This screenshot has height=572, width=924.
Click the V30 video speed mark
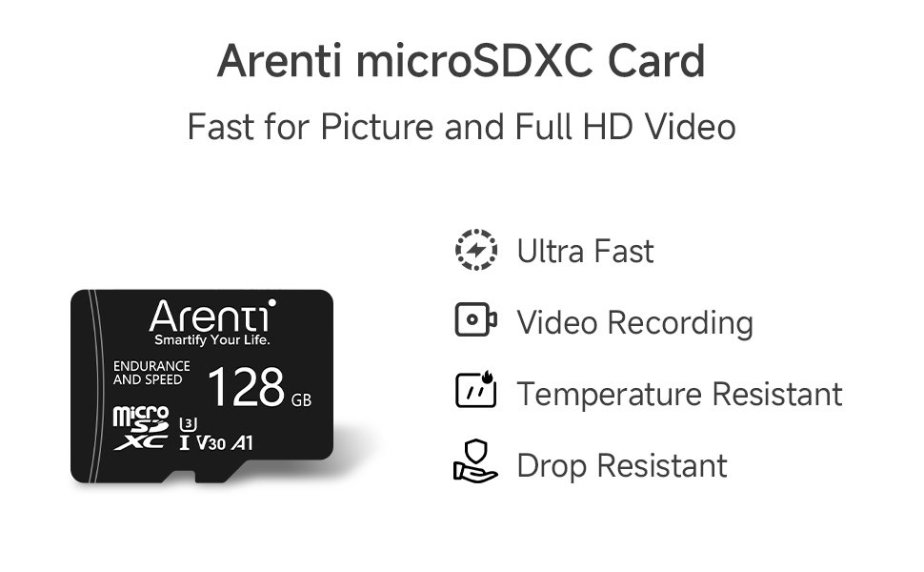[x=211, y=443]
